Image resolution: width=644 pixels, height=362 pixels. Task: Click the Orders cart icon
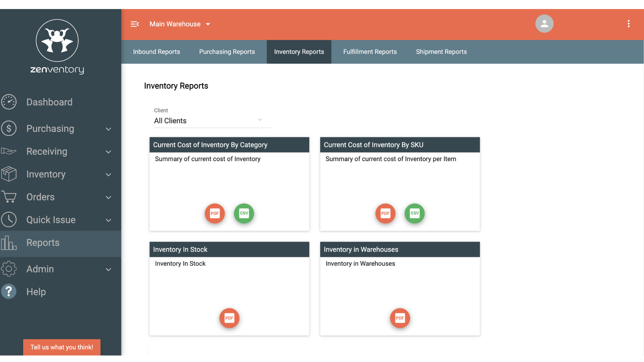9,197
